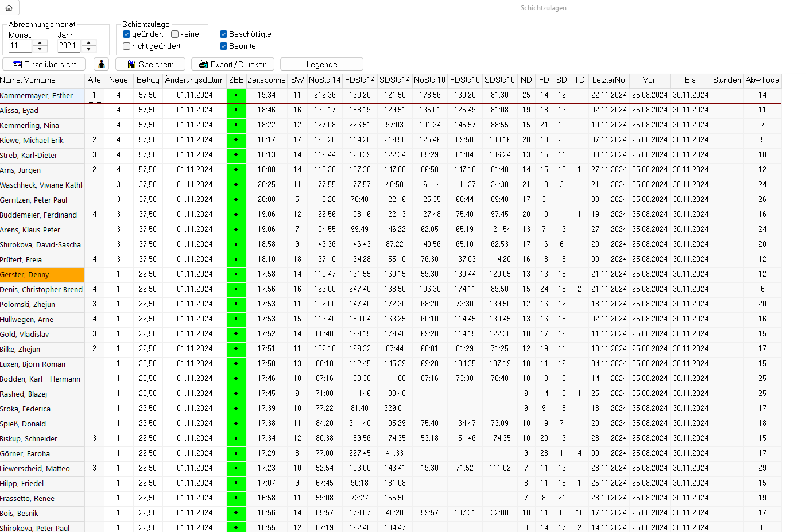Decrease Jahr using its down stepper arrow
Screen dimensions: 806x532
point(89,48)
